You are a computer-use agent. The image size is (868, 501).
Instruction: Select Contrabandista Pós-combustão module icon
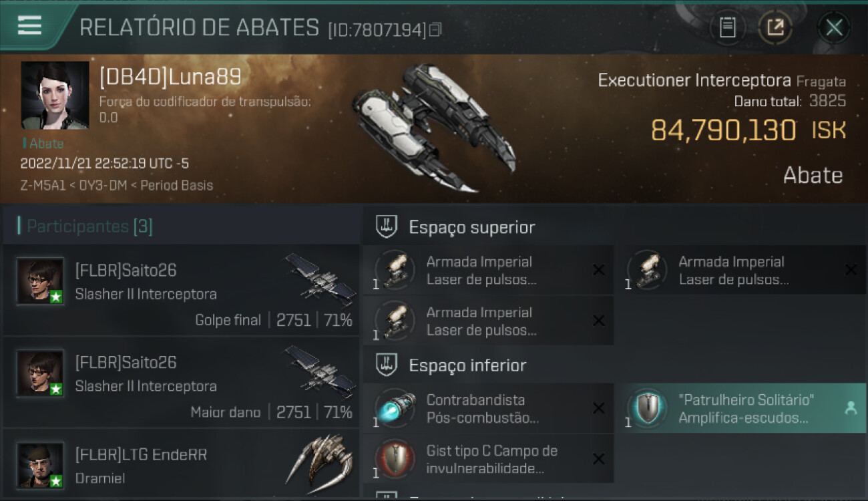[395, 408]
